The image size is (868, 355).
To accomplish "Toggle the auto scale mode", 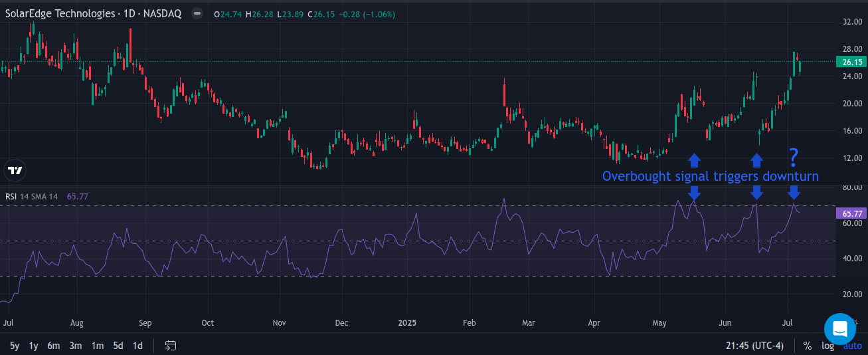I will pyautogui.click(x=853, y=346).
